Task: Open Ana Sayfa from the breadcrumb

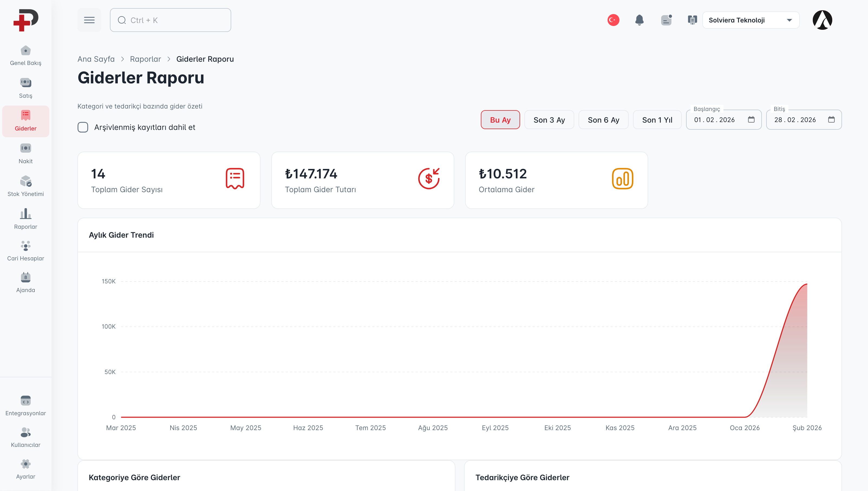Action: (x=96, y=59)
